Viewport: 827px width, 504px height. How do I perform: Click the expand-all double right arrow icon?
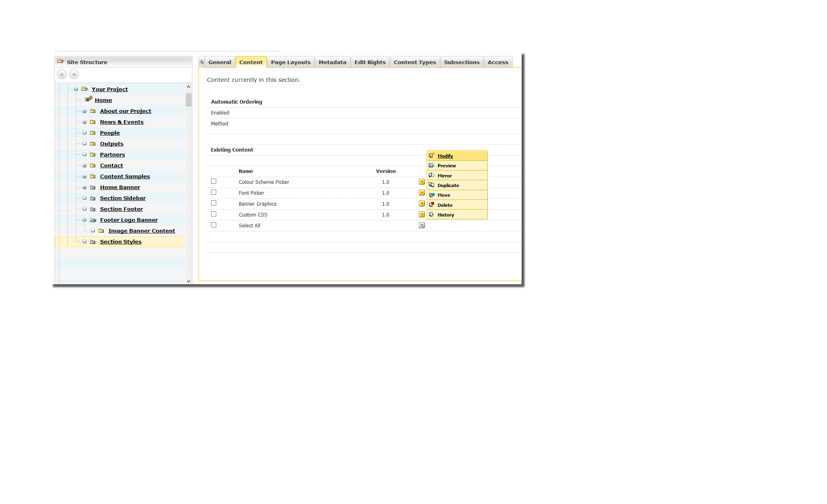(74, 74)
